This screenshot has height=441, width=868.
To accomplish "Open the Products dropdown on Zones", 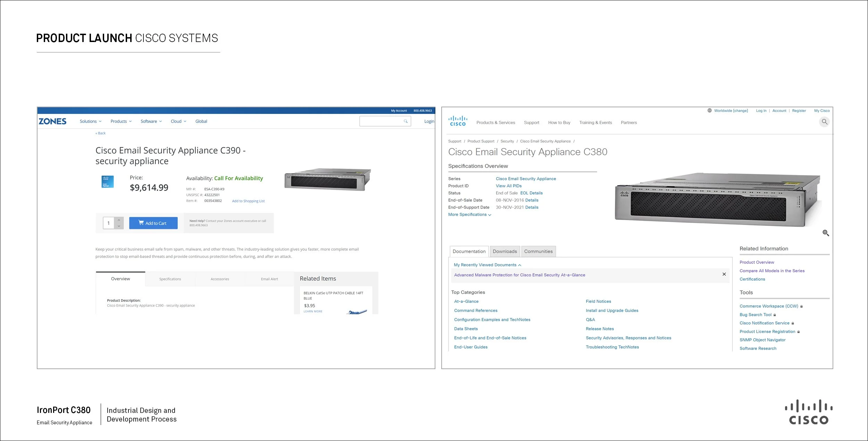I will tap(121, 122).
